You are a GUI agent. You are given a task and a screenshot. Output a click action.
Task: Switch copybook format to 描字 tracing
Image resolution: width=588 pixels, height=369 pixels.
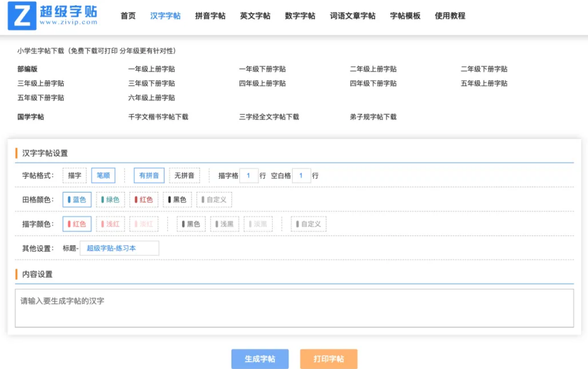pos(75,175)
